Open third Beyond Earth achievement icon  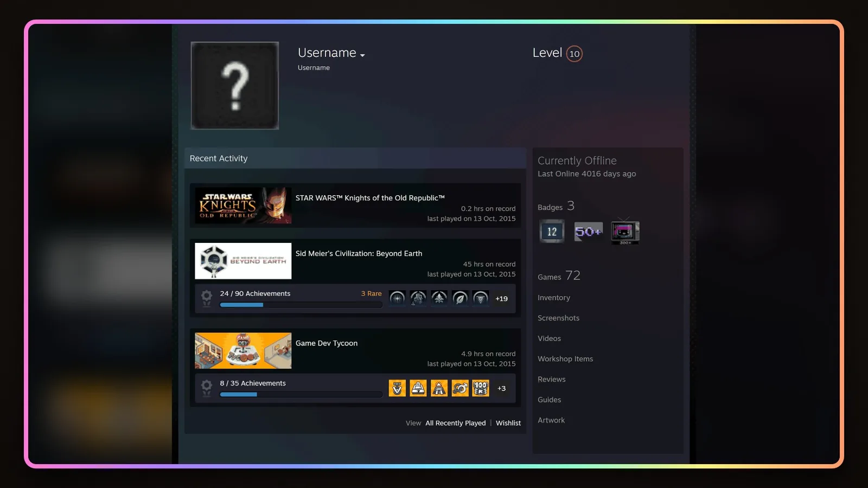pyautogui.click(x=439, y=298)
